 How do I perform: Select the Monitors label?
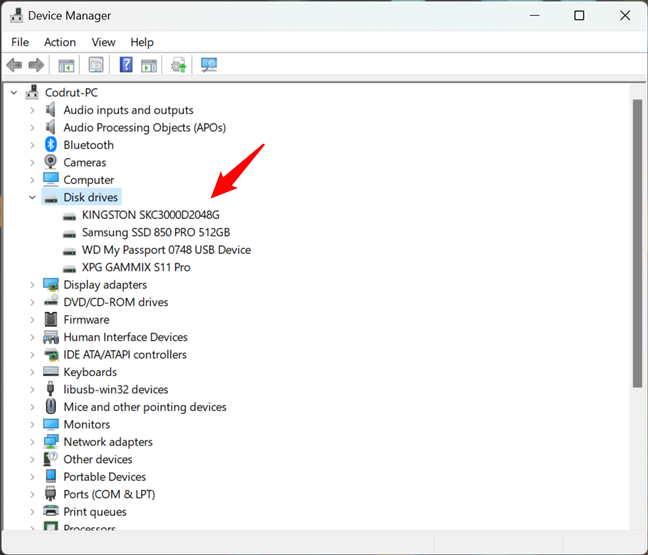[x=87, y=424]
